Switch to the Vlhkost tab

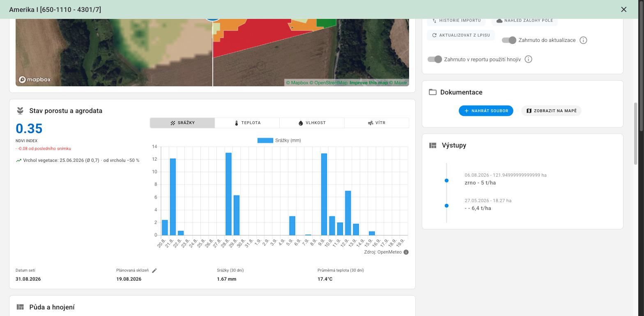coord(312,123)
